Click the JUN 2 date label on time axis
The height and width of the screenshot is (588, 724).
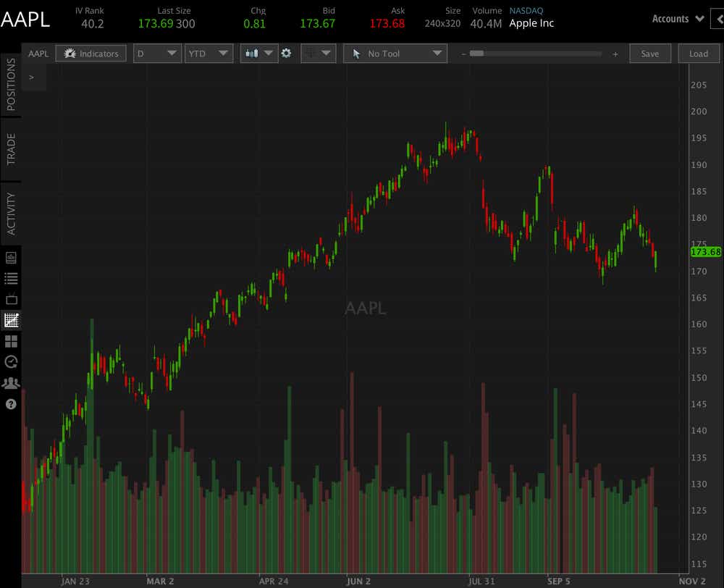358,581
